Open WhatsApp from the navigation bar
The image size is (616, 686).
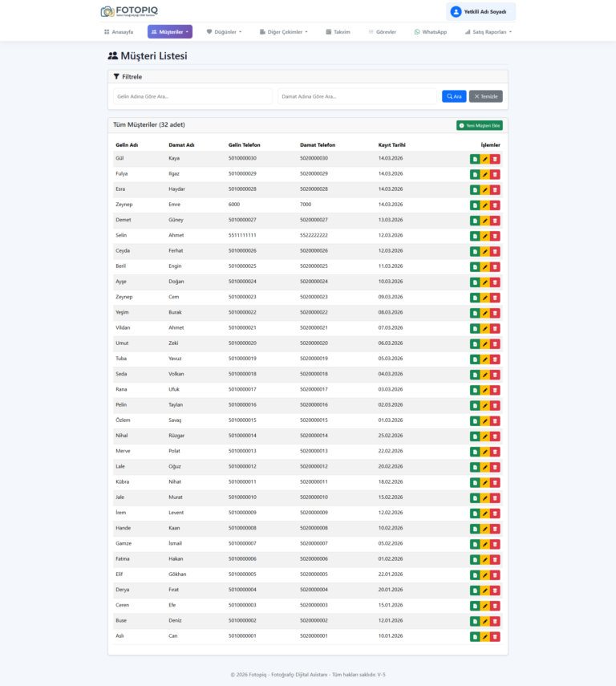431,32
